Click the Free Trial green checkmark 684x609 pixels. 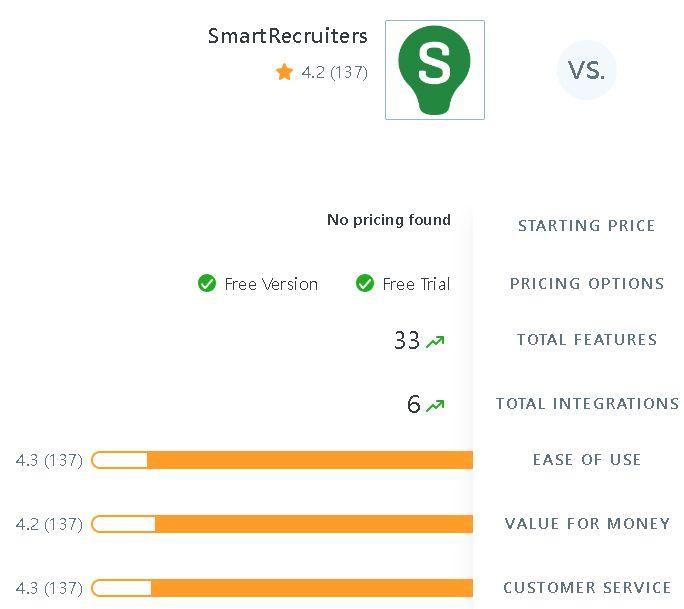tap(365, 284)
